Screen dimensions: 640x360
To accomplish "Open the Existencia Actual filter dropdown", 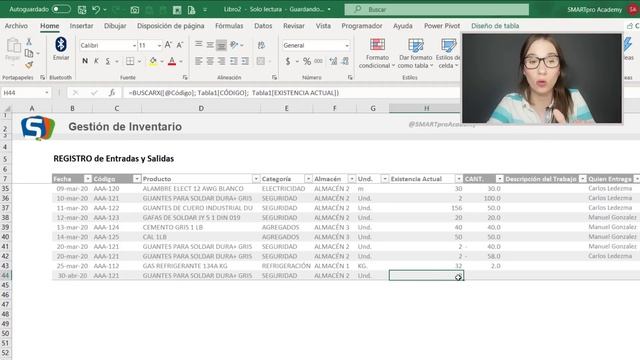I will click(459, 179).
